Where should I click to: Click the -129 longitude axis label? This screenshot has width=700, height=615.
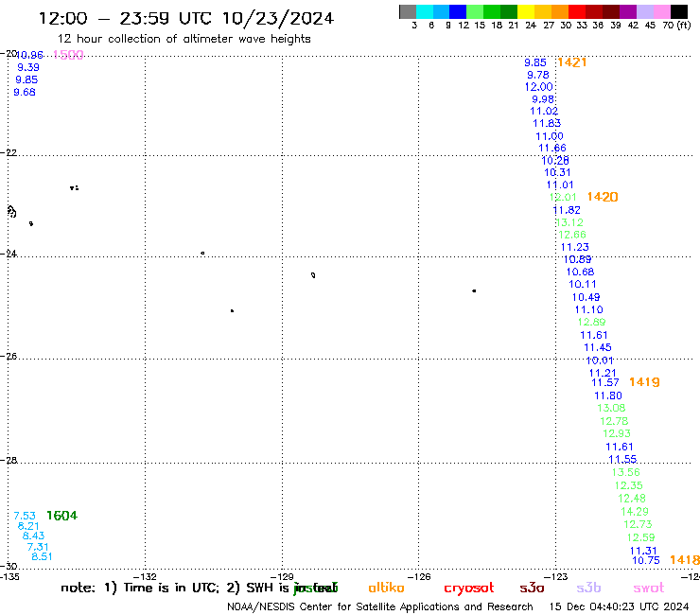point(282,576)
